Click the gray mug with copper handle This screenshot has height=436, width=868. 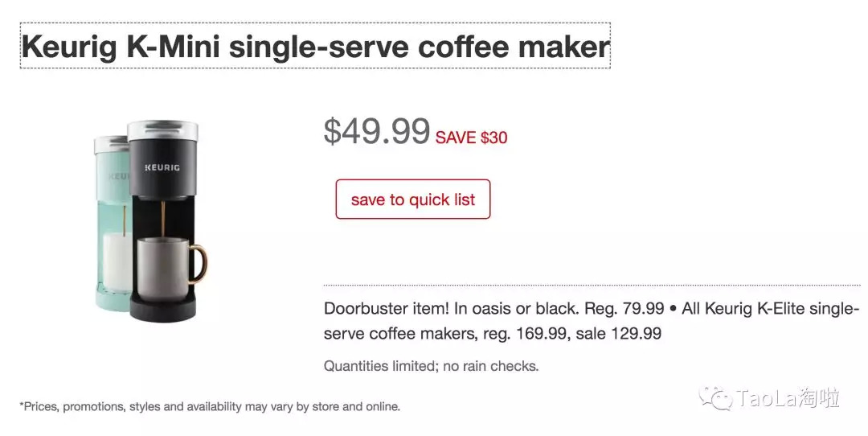tap(164, 268)
